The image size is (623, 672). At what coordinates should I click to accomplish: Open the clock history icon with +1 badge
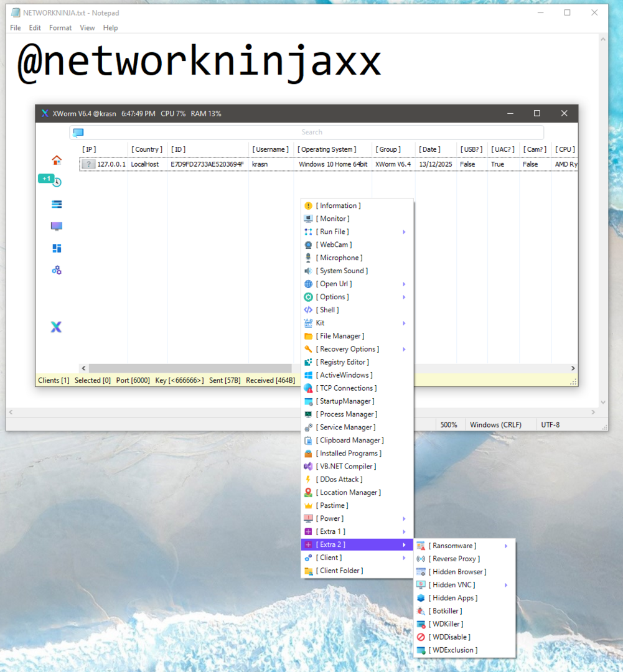pyautogui.click(x=57, y=182)
